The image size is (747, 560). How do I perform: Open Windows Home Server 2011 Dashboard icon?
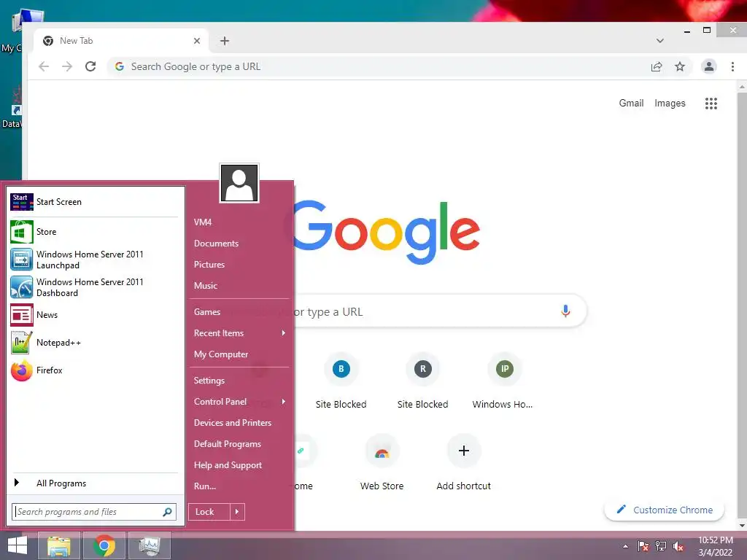tap(21, 287)
